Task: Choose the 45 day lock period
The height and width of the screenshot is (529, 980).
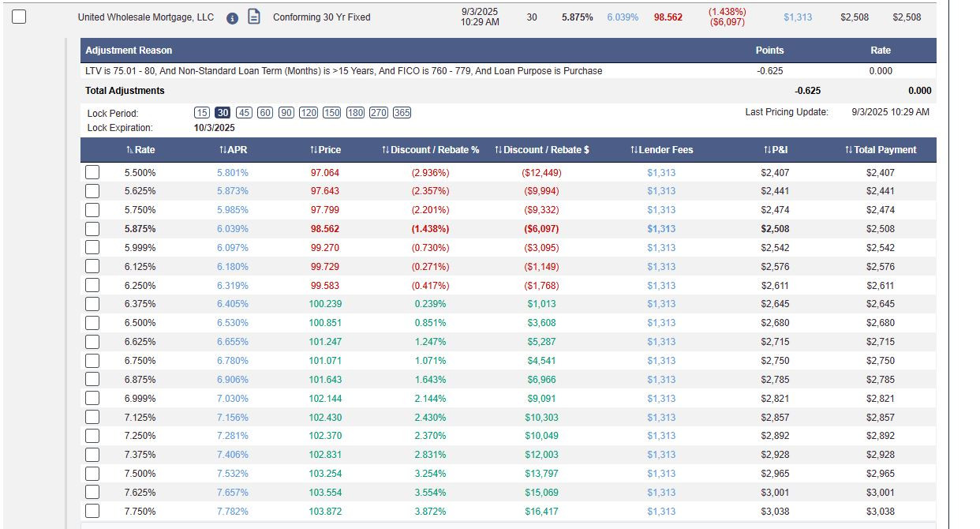Action: 244,113
